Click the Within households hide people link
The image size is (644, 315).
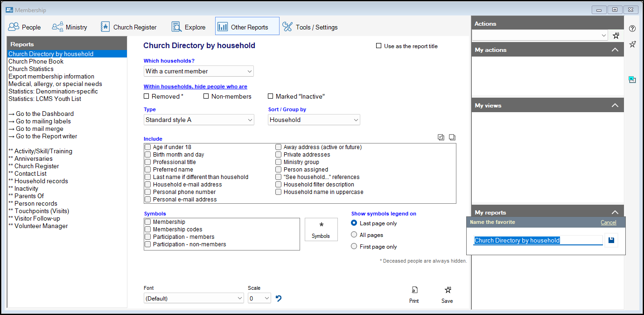[195, 86]
